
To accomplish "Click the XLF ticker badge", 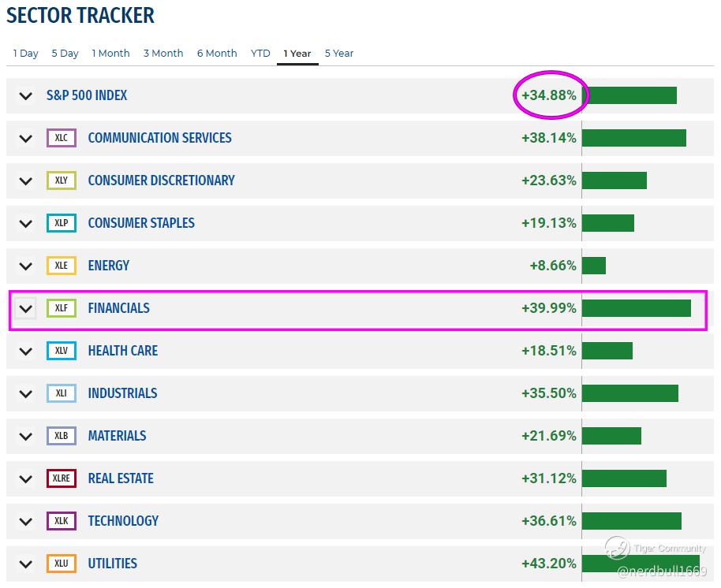I will click(x=62, y=307).
